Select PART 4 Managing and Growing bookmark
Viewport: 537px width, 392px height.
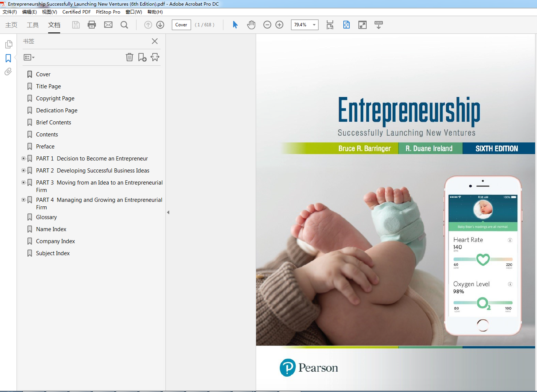(99, 204)
